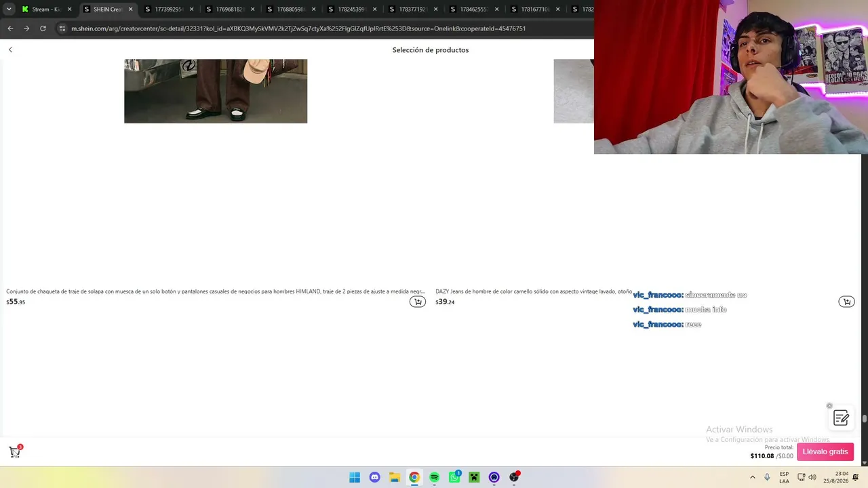
Task: Open Spotify from the taskbar
Action: click(x=435, y=477)
